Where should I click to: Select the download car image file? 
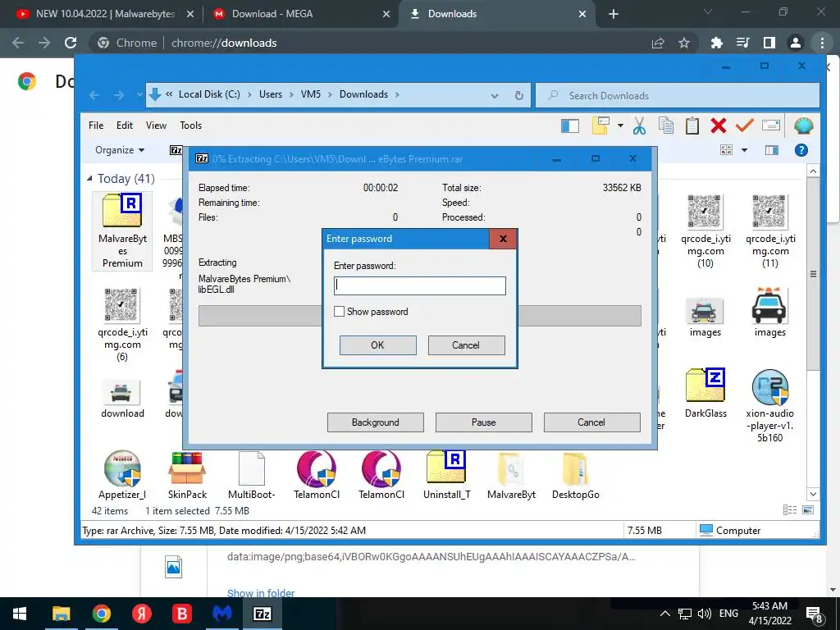pos(122,399)
